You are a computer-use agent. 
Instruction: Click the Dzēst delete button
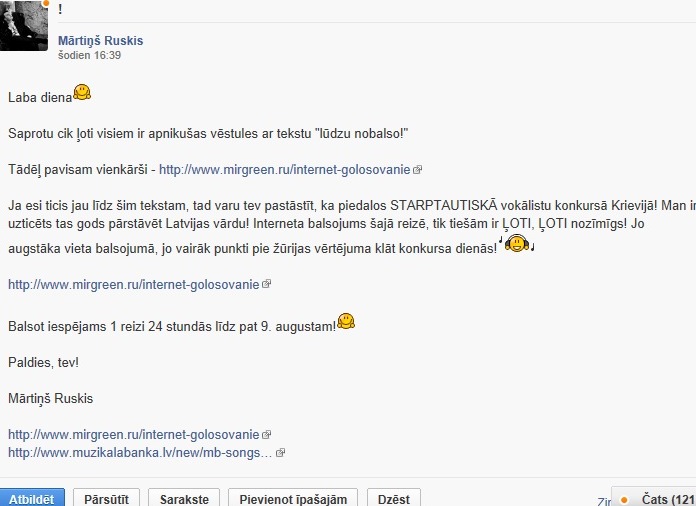(394, 498)
